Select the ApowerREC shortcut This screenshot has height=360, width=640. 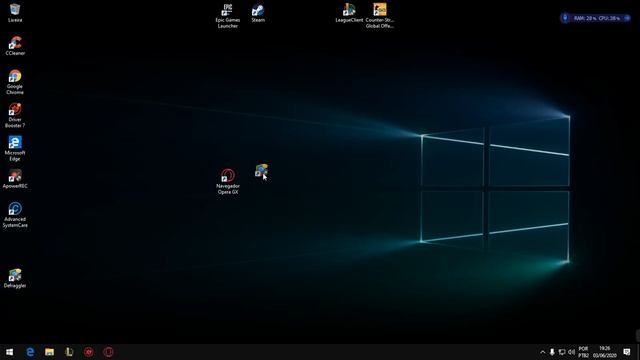(15, 178)
